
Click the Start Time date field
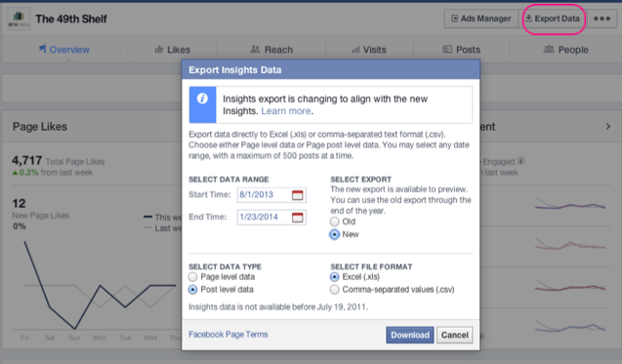click(x=271, y=195)
